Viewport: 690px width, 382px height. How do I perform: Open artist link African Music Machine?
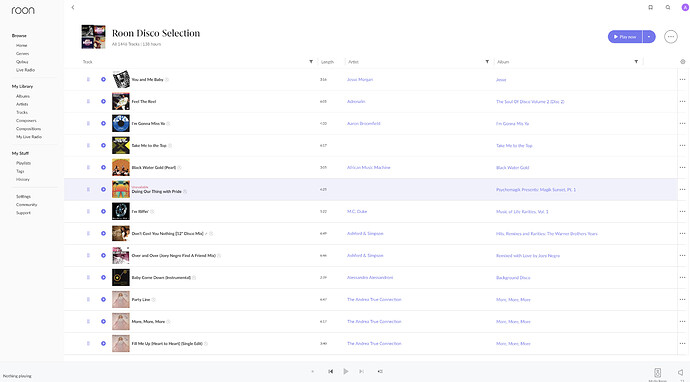pos(368,168)
